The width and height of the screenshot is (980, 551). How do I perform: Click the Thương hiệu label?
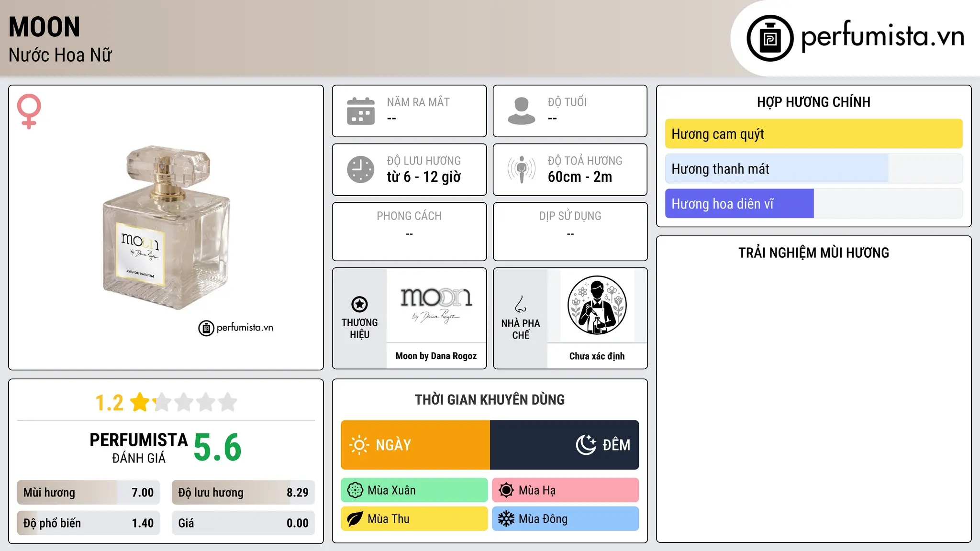[x=359, y=328]
